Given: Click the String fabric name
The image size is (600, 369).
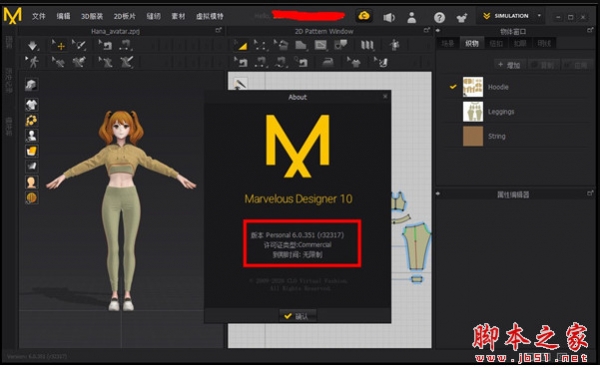Looking at the screenshot, I should tap(496, 136).
